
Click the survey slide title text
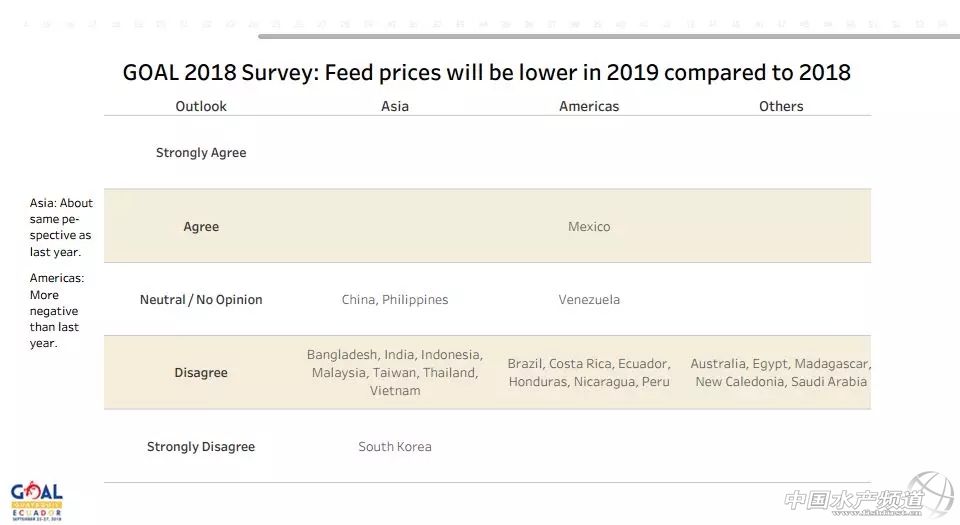(487, 72)
